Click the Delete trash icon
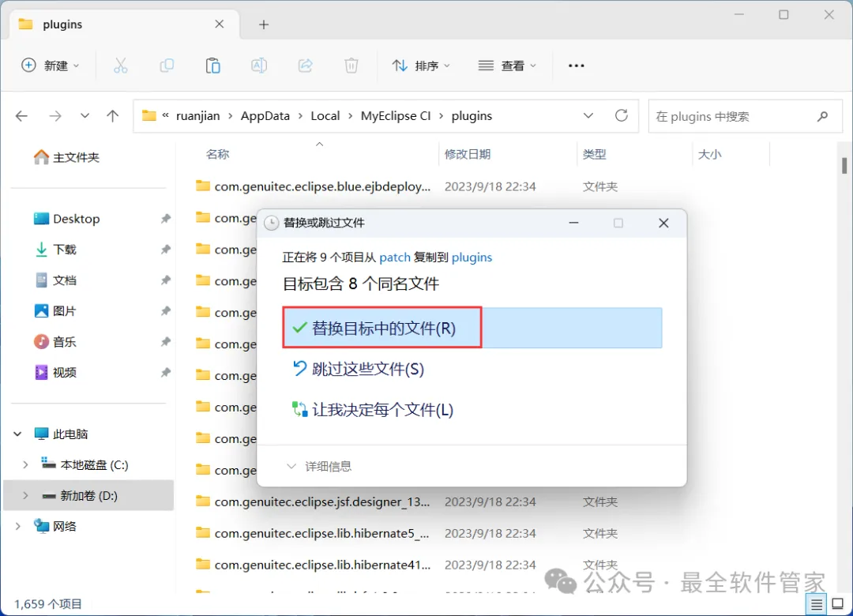The height and width of the screenshot is (616, 853). coord(351,66)
